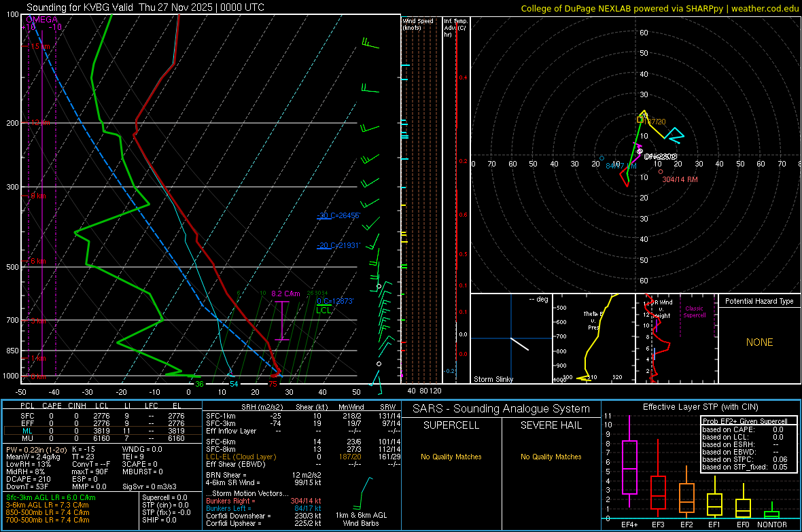Click the 'maxT = 90F' value
Screen dimensions: 802x532
90,472
